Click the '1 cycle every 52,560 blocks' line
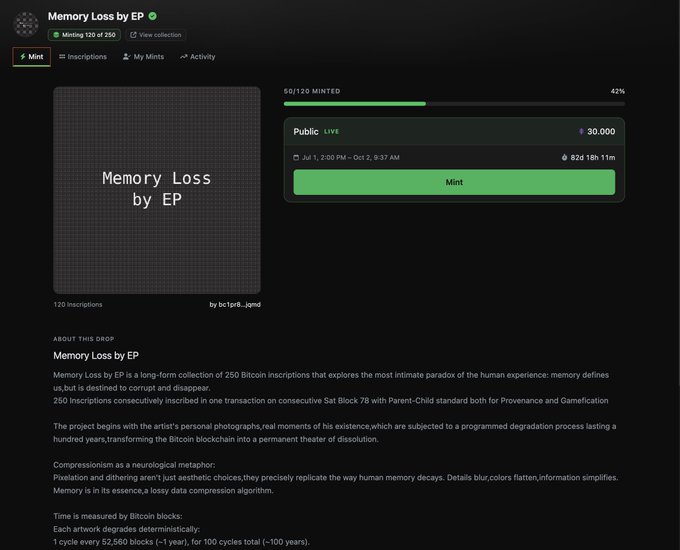Image resolution: width=680 pixels, height=550 pixels. [x=181, y=542]
